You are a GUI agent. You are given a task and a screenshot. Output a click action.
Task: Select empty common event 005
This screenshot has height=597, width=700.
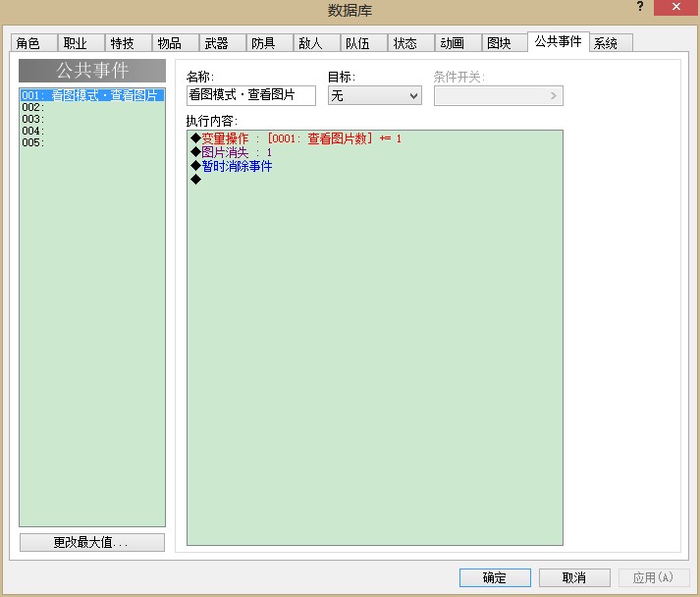(92, 142)
